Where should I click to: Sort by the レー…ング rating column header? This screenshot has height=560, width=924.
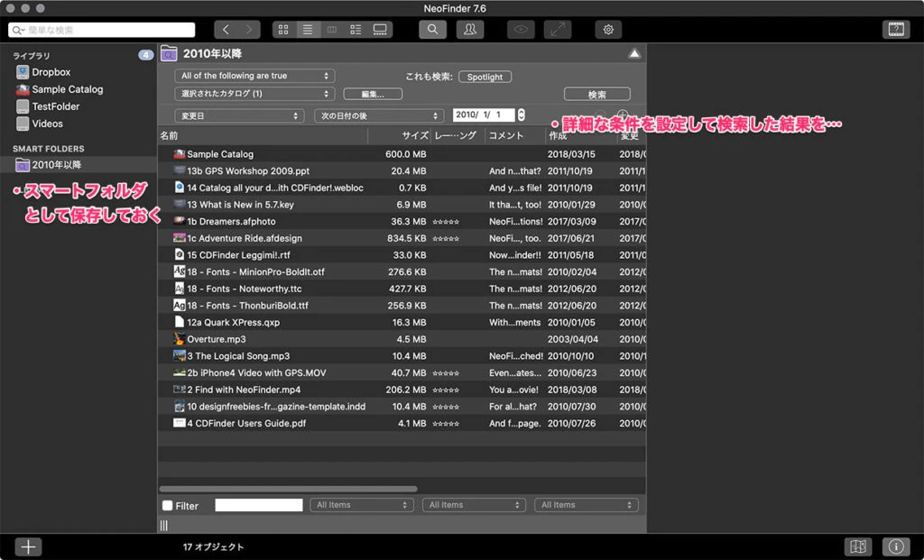[x=457, y=135]
